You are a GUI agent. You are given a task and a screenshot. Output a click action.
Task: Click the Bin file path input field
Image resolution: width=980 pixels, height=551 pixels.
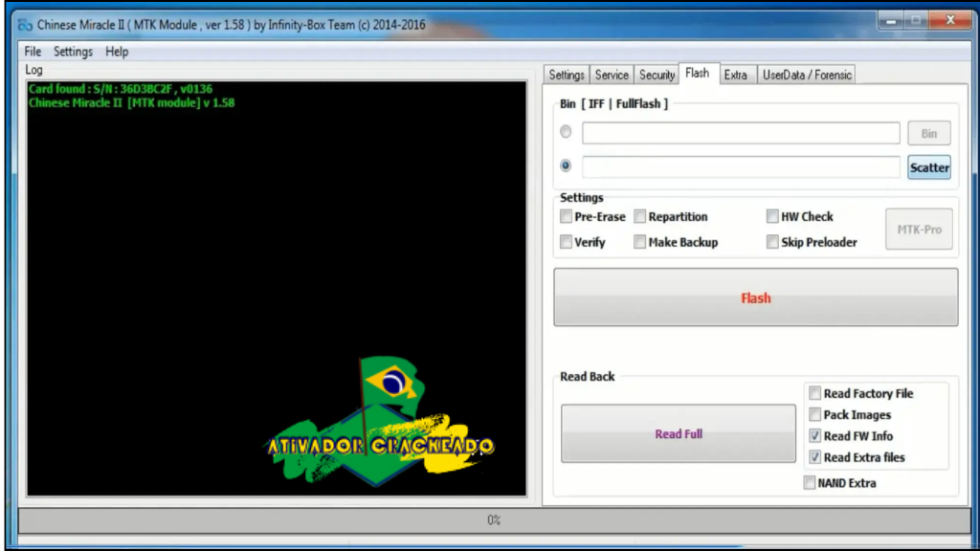tap(741, 133)
